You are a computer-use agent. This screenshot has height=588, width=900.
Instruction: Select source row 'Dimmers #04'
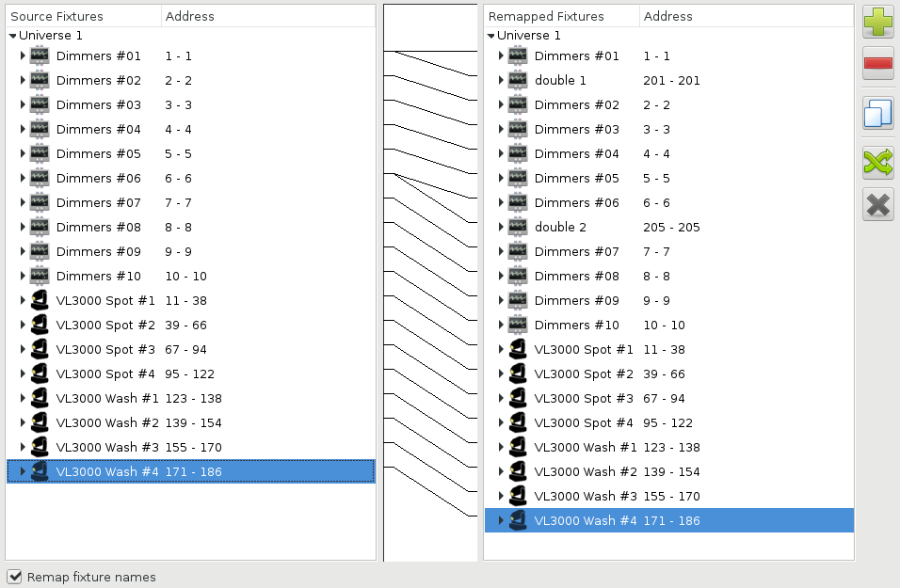(190, 129)
